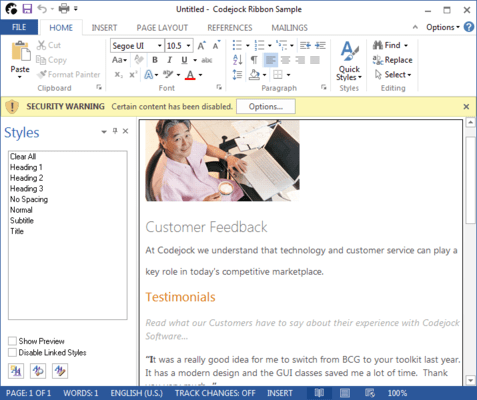Click the Replace button
The height and width of the screenshot is (400, 477).
pyautogui.click(x=393, y=60)
